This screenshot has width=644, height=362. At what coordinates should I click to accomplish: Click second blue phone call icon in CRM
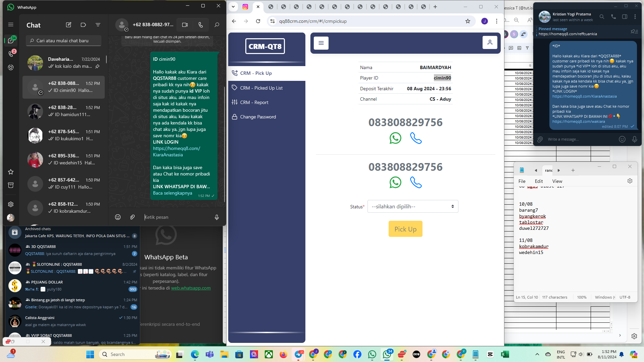click(416, 183)
